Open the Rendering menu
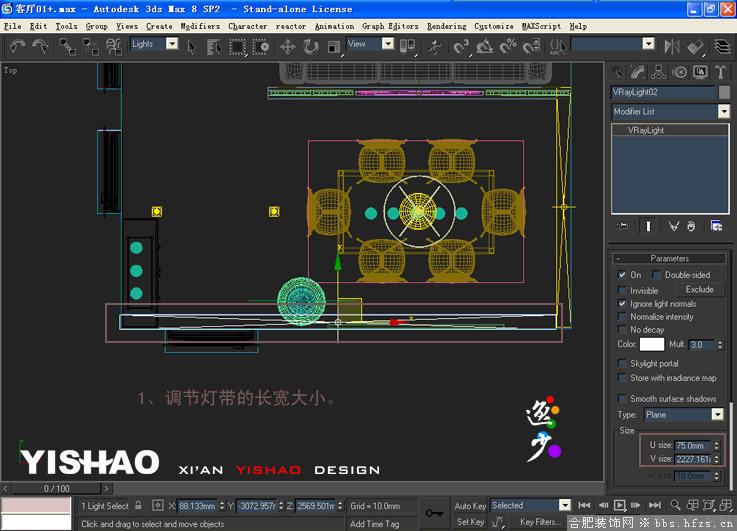 pyautogui.click(x=447, y=26)
